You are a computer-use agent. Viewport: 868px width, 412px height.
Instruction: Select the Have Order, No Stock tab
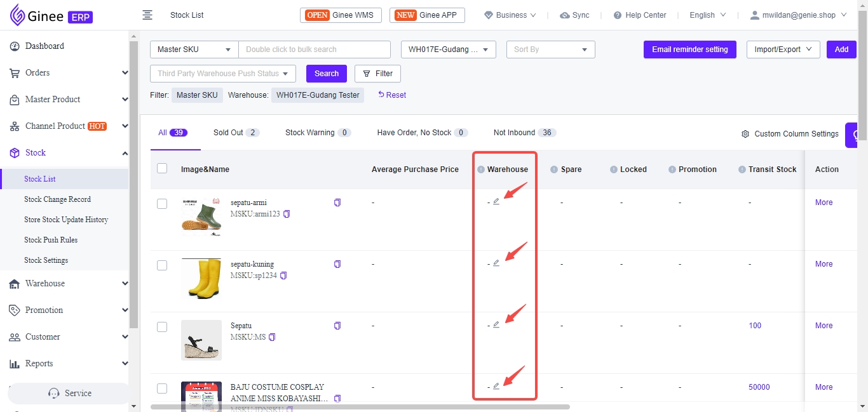click(423, 133)
